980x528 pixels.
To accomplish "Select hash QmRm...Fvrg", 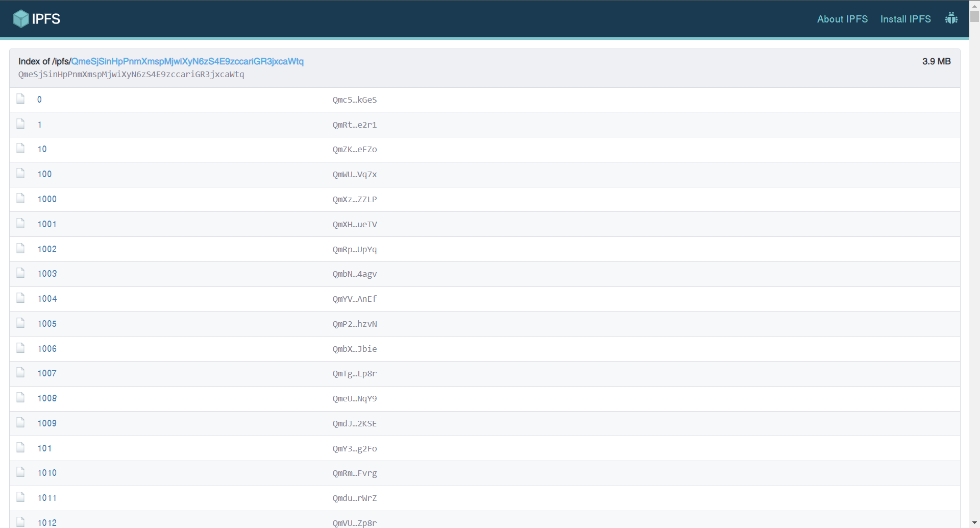I will pos(355,473).
